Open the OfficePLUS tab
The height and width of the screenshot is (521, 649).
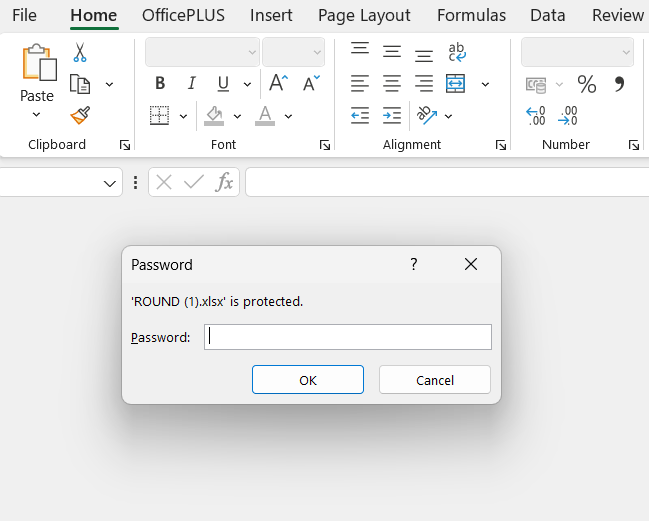183,15
